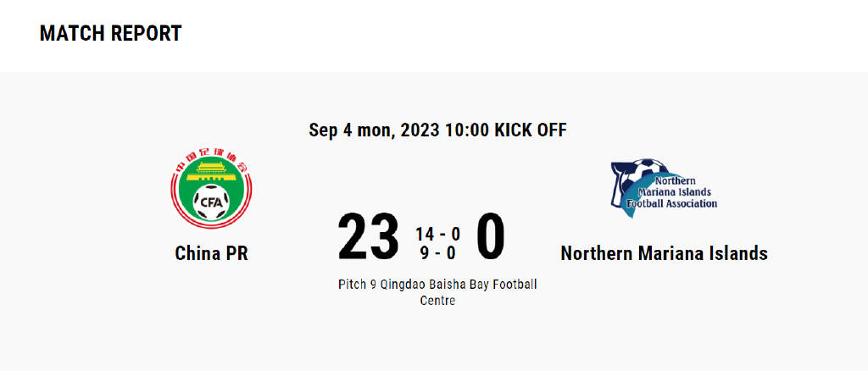Select the MATCH REPORT heading
The width and height of the screenshot is (868, 371).
tap(111, 33)
